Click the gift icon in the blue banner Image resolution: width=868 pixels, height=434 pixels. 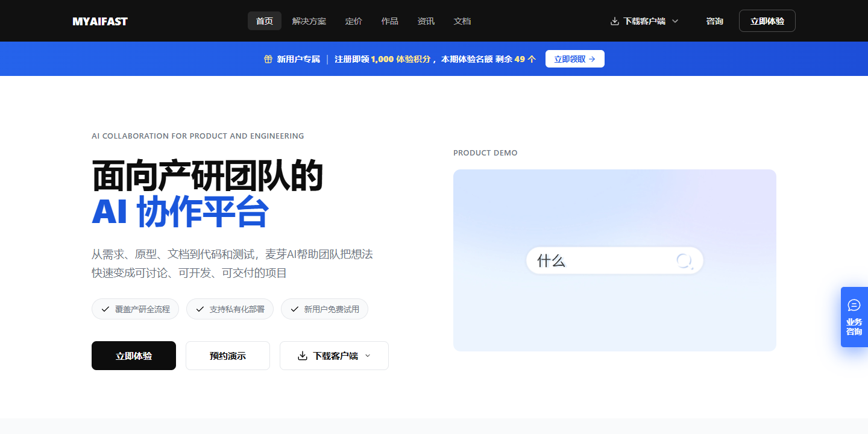268,59
